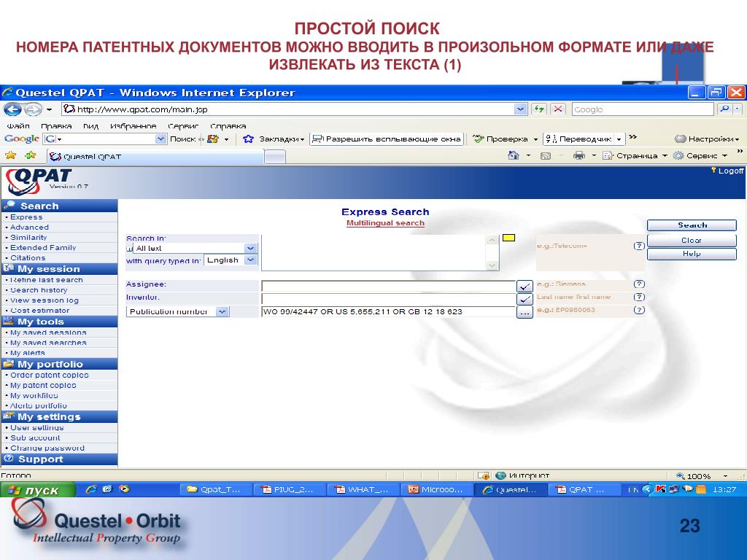Follow the Multilingual search link

point(385,223)
